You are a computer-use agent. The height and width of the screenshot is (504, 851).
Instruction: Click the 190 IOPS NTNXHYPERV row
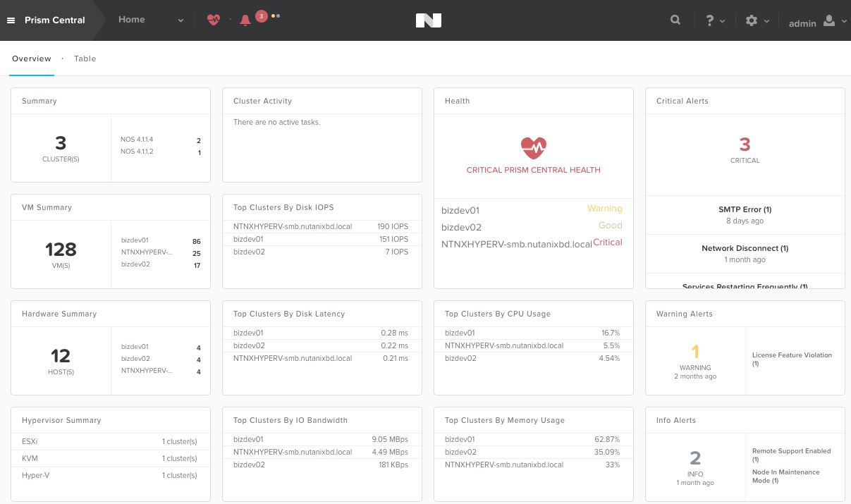tap(322, 226)
